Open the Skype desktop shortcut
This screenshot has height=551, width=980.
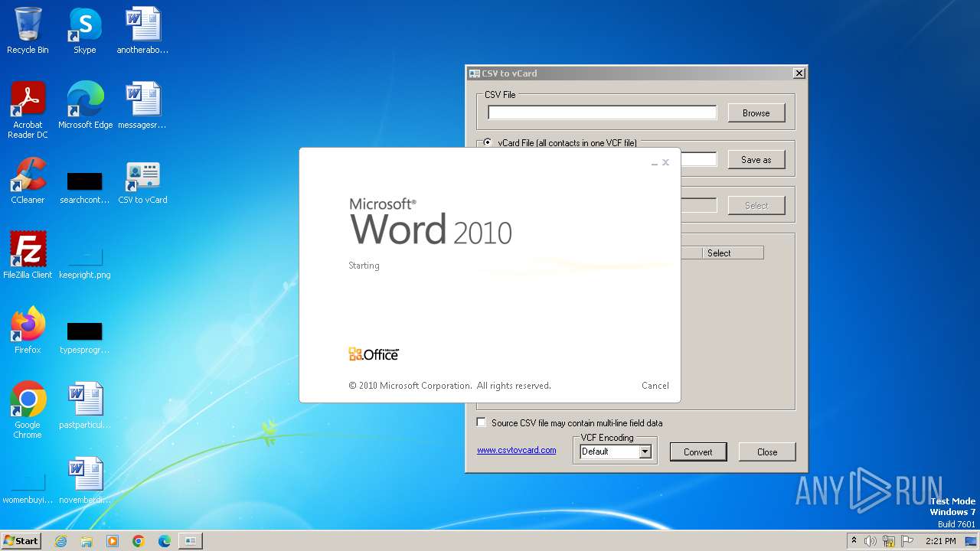click(84, 31)
